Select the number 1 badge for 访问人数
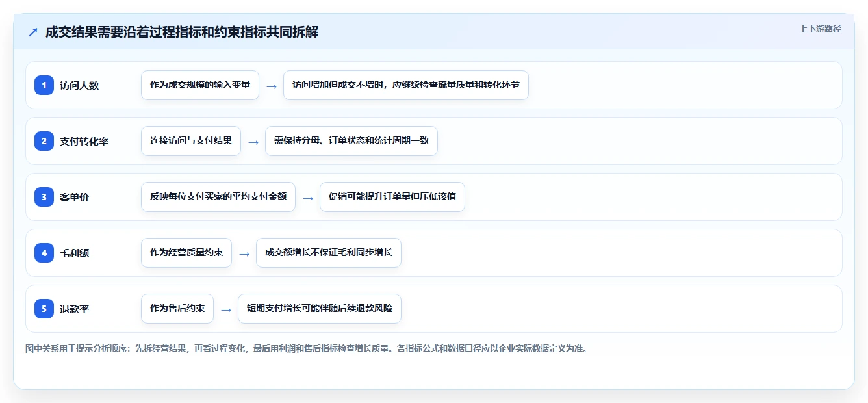 [44, 85]
